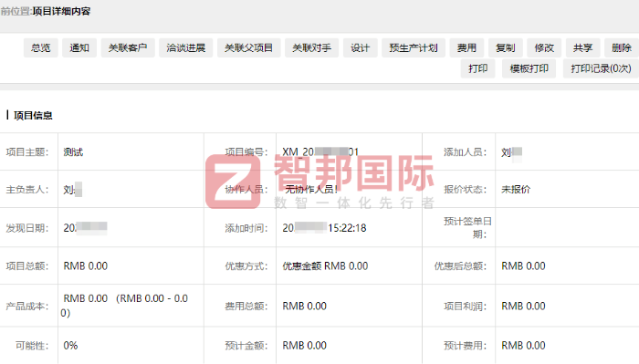
Task: Click 复制 to copy the project
Action: pyautogui.click(x=506, y=48)
